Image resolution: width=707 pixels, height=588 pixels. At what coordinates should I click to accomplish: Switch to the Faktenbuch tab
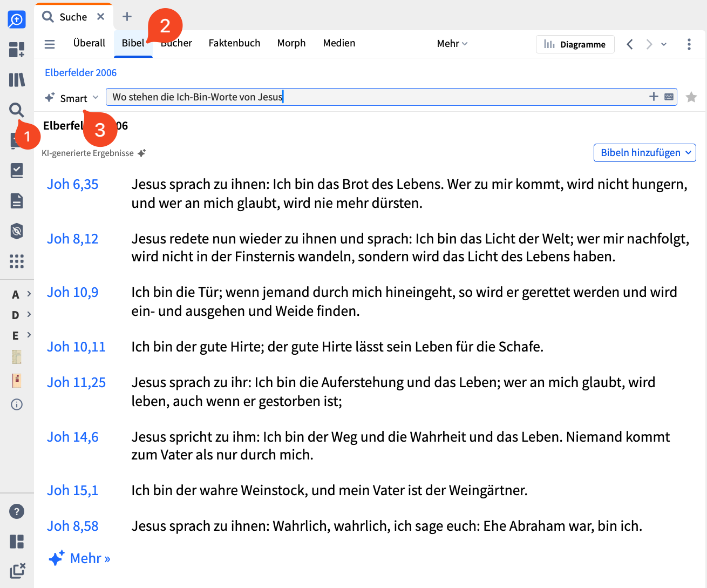coord(234,43)
